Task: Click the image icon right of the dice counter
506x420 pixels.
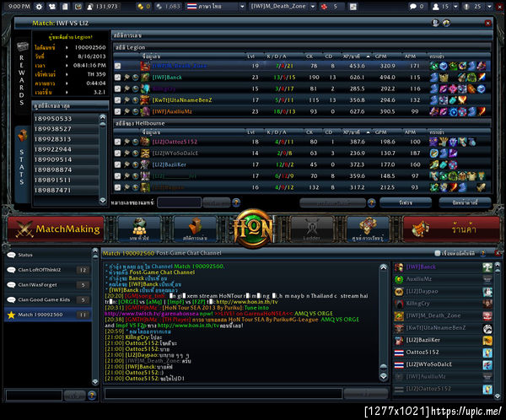Action: [353, 7]
